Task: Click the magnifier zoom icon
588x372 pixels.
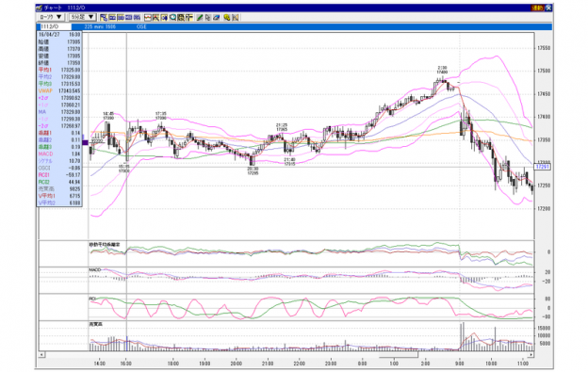Action: click(172, 17)
